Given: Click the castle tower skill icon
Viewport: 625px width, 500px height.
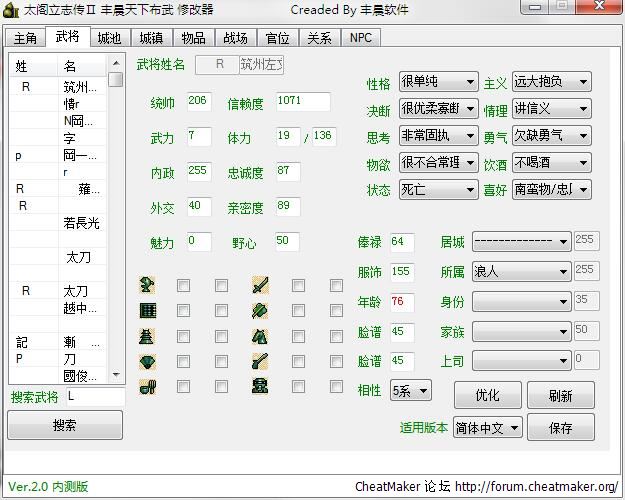Looking at the screenshot, I should tap(148, 336).
